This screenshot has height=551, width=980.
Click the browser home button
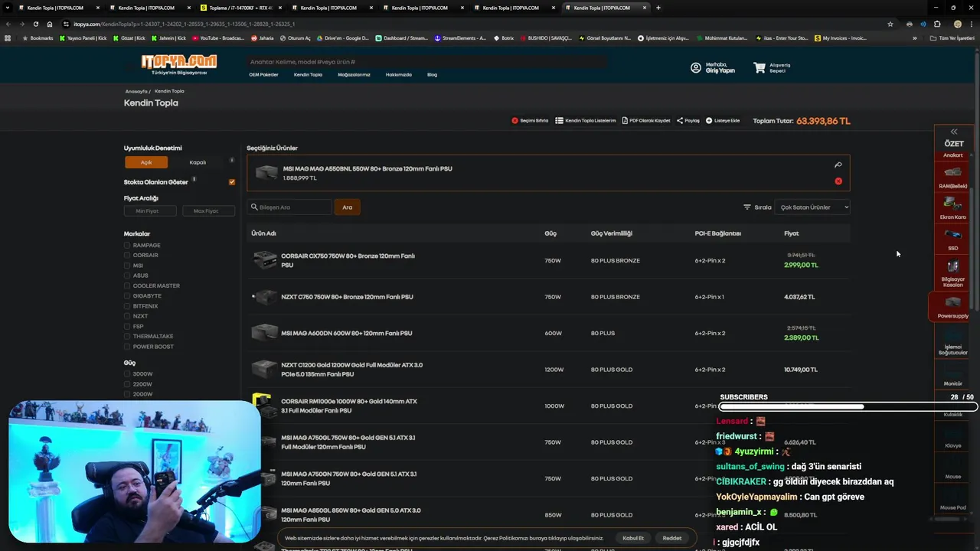tap(50, 24)
